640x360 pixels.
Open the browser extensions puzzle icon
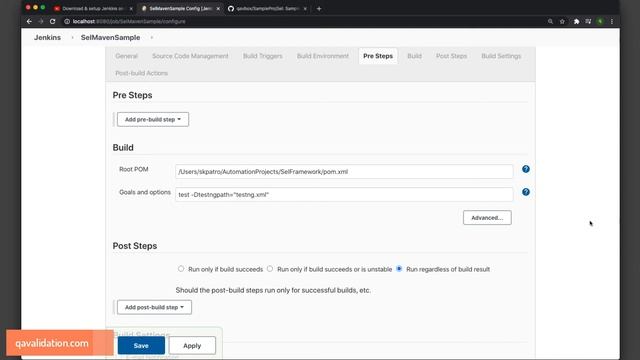tap(576, 21)
